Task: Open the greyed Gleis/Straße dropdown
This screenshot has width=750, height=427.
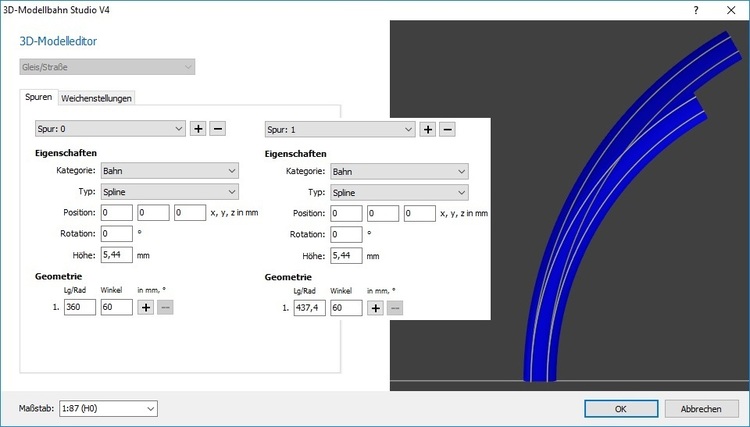Action: 107,67
